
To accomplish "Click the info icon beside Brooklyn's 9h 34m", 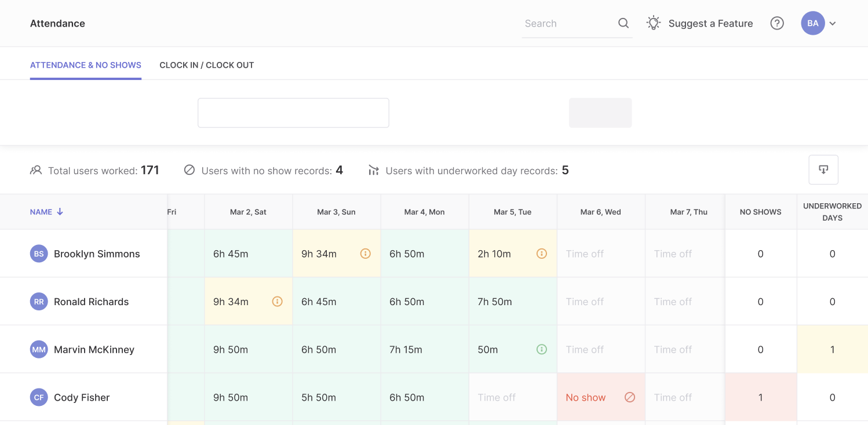I will [366, 254].
